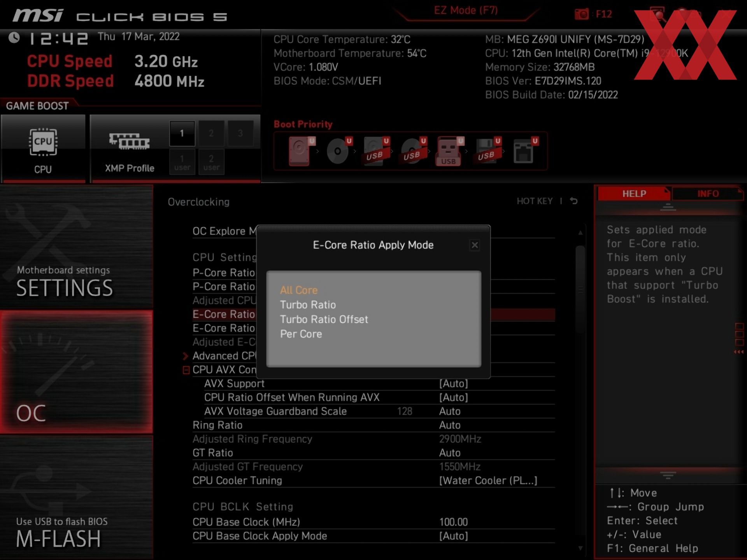Open the M-FLASH section
The width and height of the screenshot is (747, 560).
[76, 498]
